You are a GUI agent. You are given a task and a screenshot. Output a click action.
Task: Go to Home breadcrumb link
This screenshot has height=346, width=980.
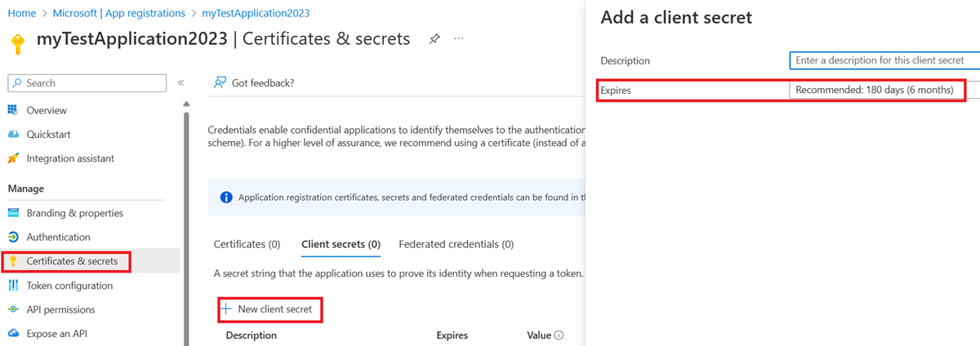tap(21, 13)
